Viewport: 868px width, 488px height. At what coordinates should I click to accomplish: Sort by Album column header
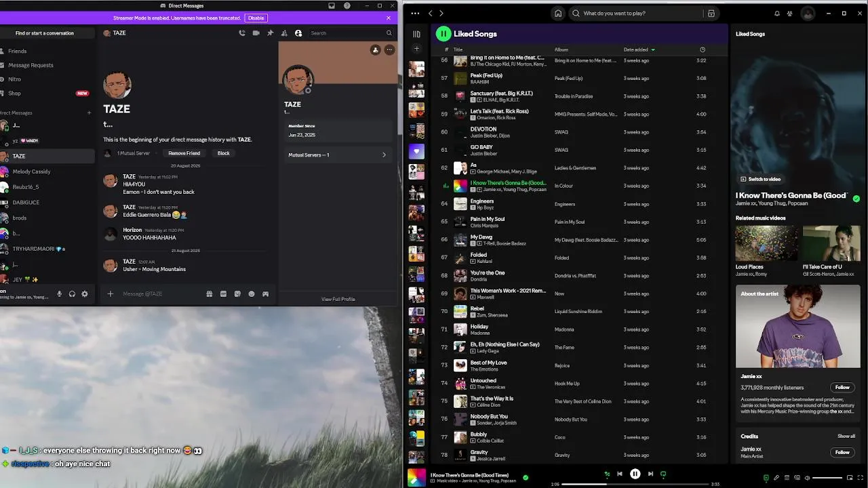[561, 49]
